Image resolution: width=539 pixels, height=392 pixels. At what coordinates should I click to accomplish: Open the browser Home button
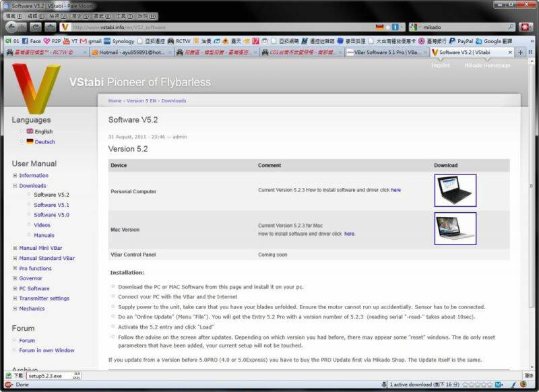50,27
